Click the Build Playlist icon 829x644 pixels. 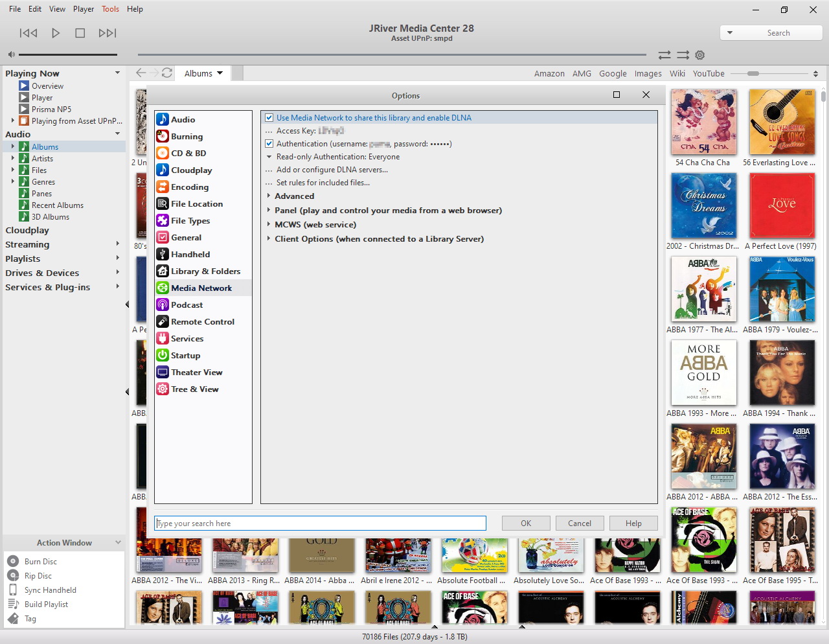(x=13, y=604)
